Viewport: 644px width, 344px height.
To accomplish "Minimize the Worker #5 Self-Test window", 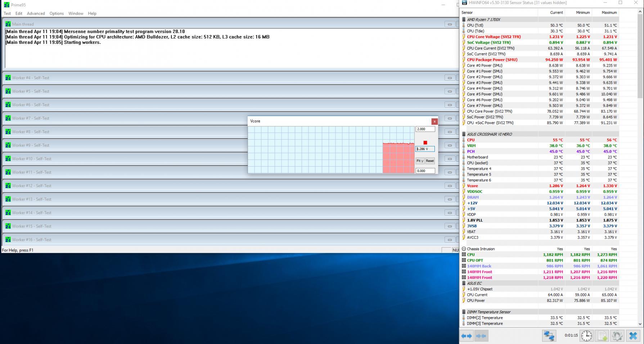I will (x=450, y=91).
